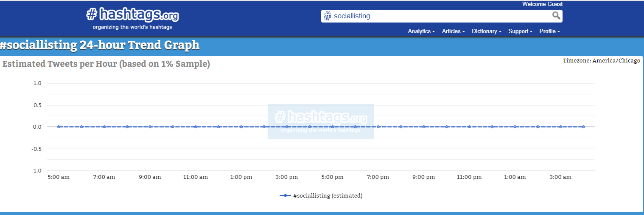Click the Welcome Guest text
Image resolution: width=644 pixels, height=215 pixels.
542,4
